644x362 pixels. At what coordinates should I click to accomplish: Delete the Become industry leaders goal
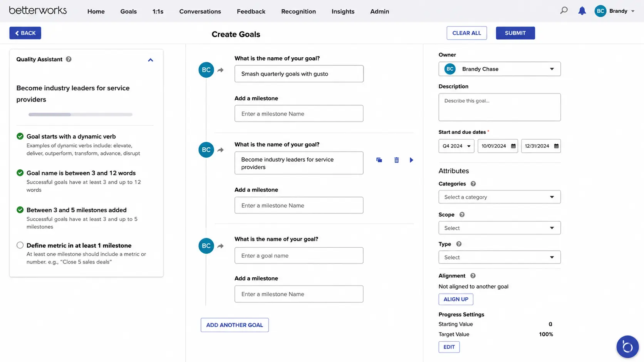pyautogui.click(x=396, y=160)
